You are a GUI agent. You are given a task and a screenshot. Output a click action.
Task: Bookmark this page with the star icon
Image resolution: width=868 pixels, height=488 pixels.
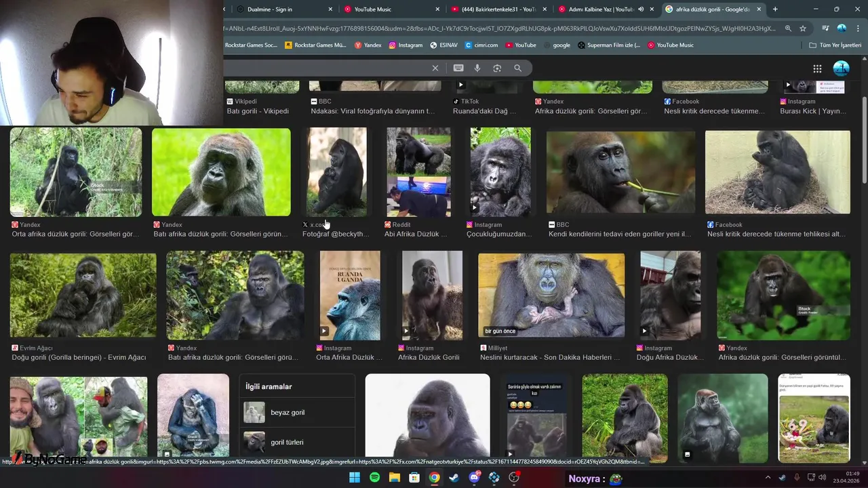pos(803,28)
